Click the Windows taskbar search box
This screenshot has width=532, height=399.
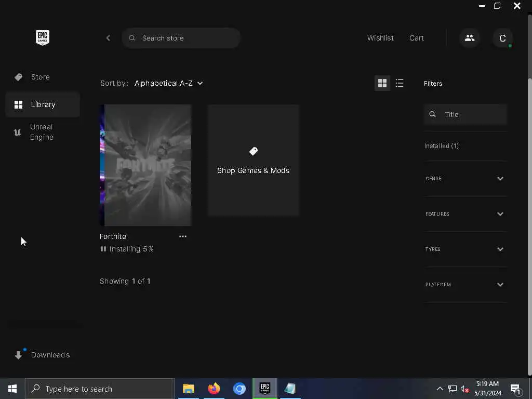pyautogui.click(x=100, y=389)
